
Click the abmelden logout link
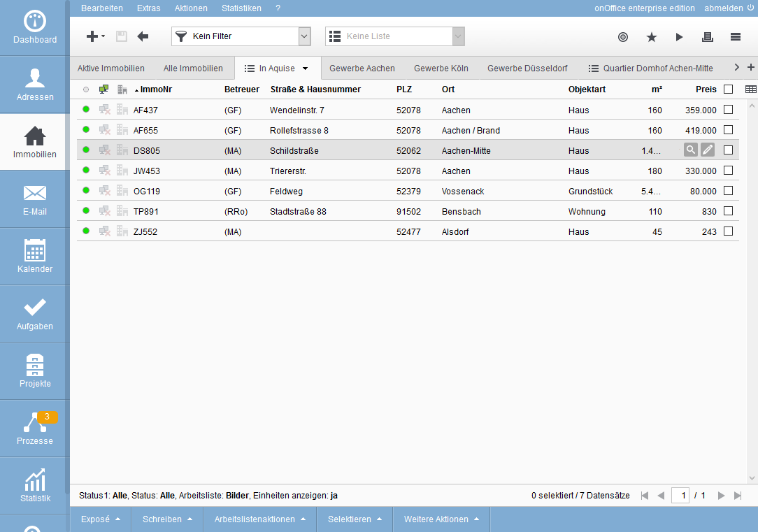(x=723, y=8)
